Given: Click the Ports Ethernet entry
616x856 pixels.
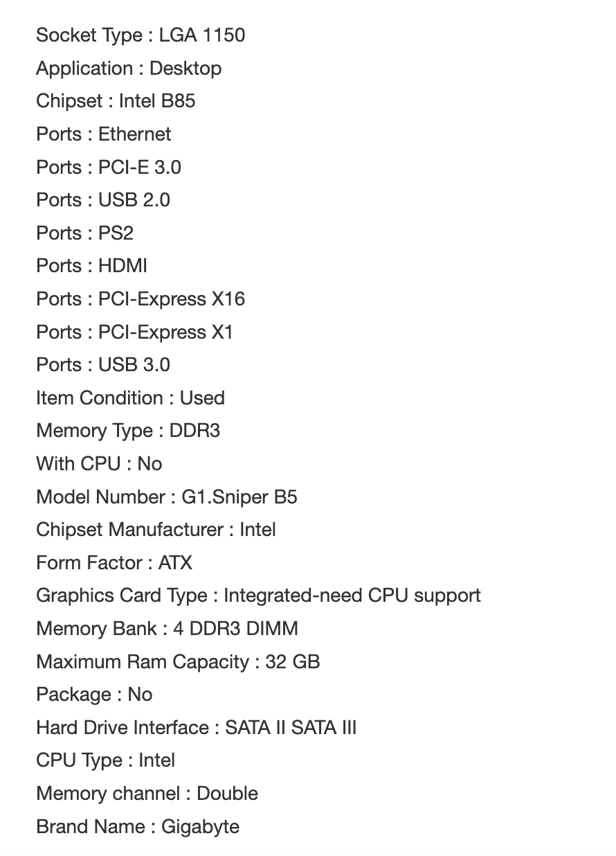Looking at the screenshot, I should (103, 134).
